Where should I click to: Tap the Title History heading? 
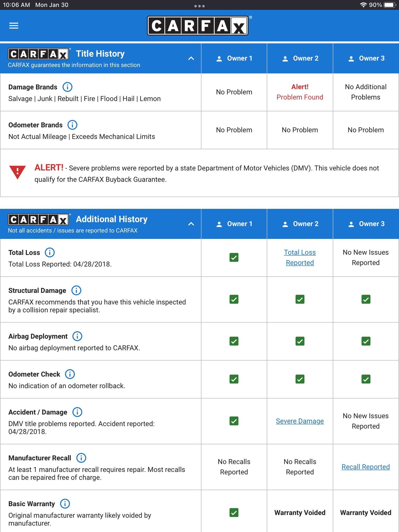coord(100,53)
